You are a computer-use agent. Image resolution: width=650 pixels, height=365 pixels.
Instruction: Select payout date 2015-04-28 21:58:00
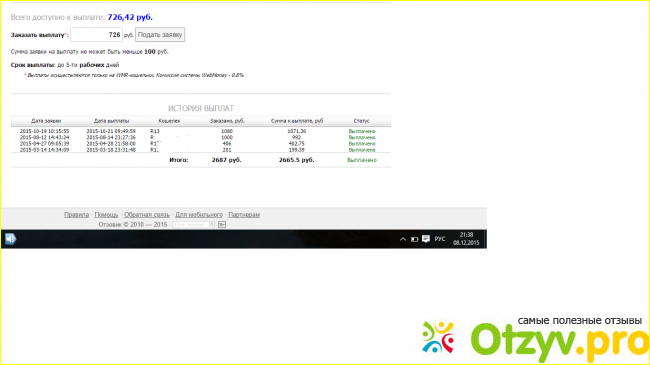point(111,144)
